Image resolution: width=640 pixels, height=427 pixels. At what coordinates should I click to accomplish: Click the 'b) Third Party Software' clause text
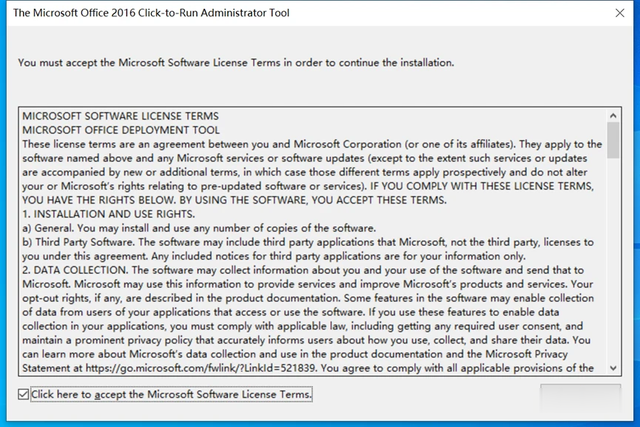tap(308, 249)
